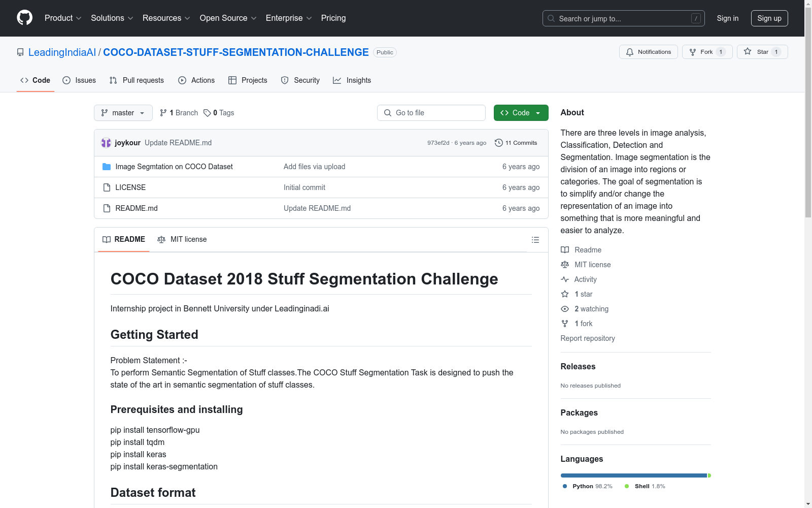812x508 pixels.
Task: Click the joykour avatar image
Action: tap(106, 143)
